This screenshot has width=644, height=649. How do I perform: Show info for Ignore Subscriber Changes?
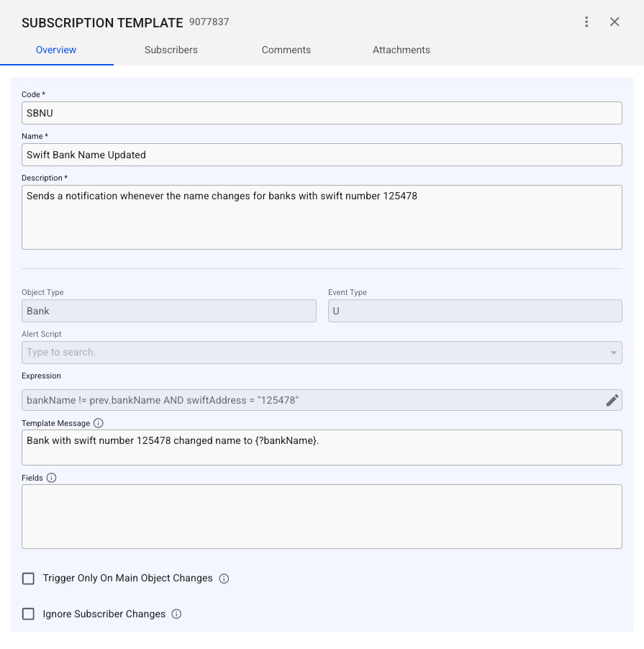[x=176, y=614]
